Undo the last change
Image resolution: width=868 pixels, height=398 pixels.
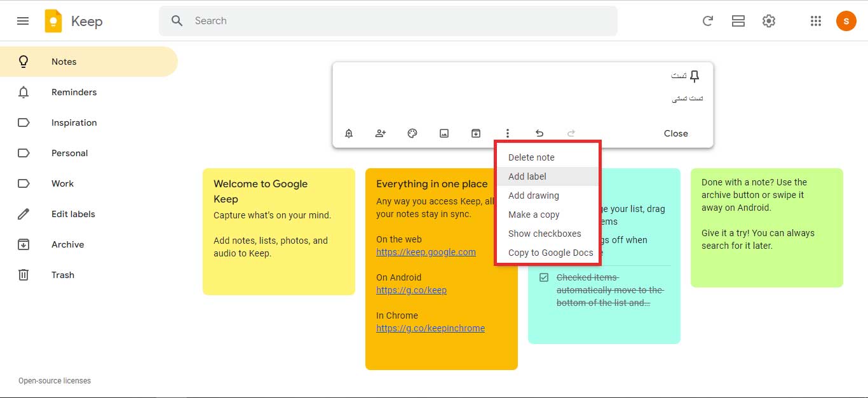tap(539, 133)
